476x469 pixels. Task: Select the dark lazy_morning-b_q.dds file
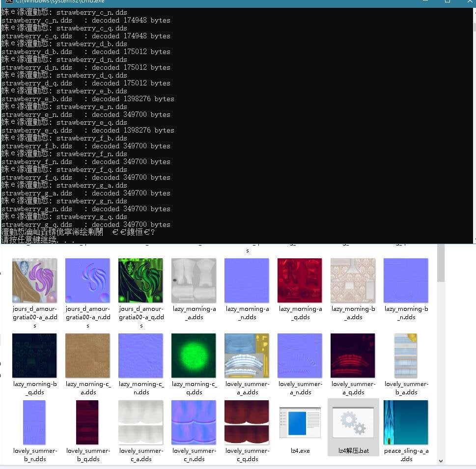[34, 356]
